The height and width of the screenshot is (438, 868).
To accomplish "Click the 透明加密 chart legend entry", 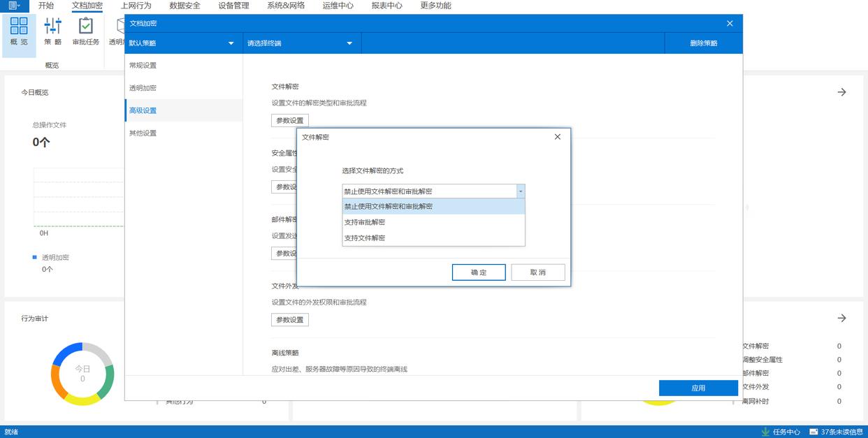I will tap(51, 257).
